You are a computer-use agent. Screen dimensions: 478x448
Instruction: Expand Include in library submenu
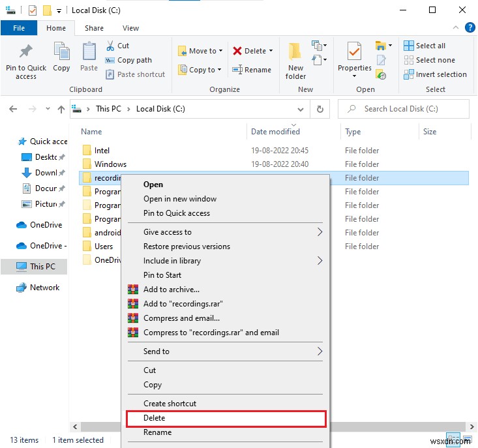click(320, 261)
